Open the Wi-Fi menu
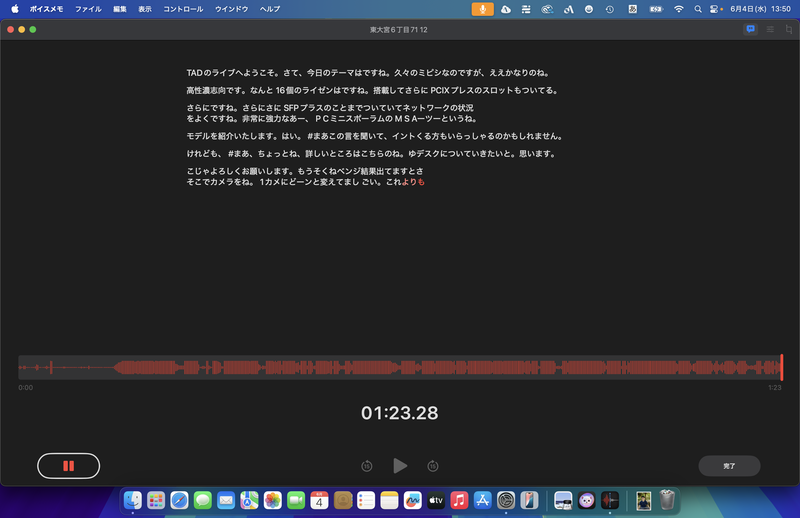800x518 pixels. tap(679, 9)
